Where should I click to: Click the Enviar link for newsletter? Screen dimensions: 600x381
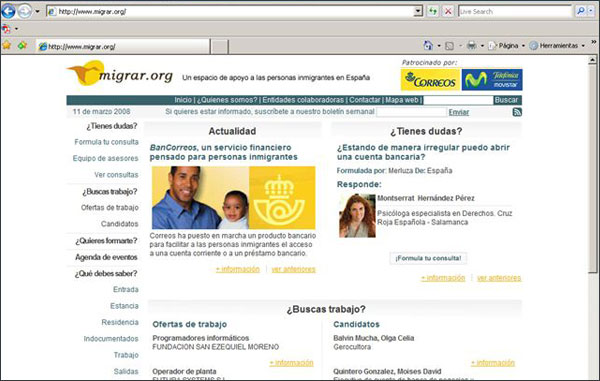coord(458,112)
